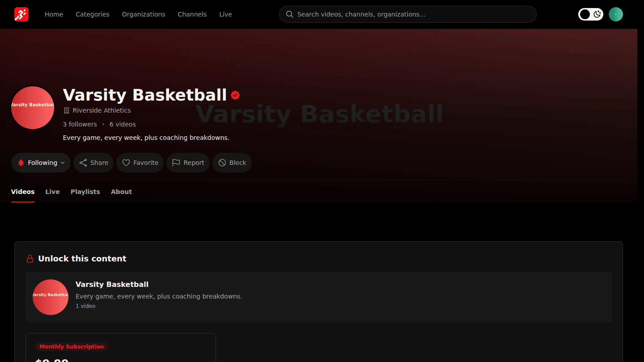Select the Videos tab
Viewport: 644px width, 362px height.
(23, 192)
